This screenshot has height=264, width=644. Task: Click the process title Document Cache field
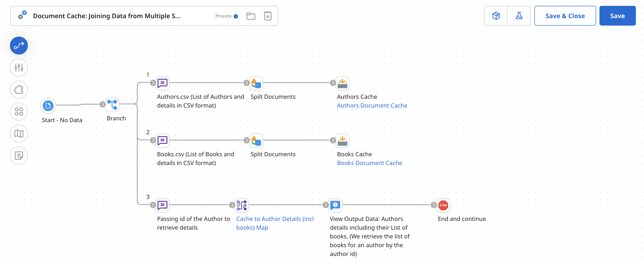coord(107,16)
